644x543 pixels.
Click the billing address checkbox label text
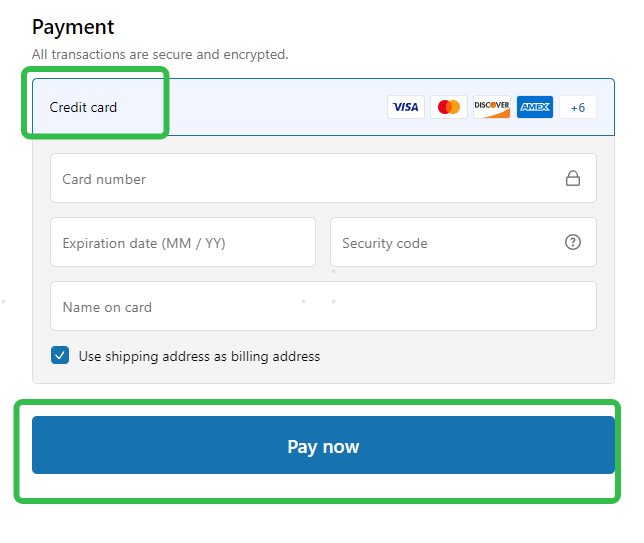tap(199, 356)
